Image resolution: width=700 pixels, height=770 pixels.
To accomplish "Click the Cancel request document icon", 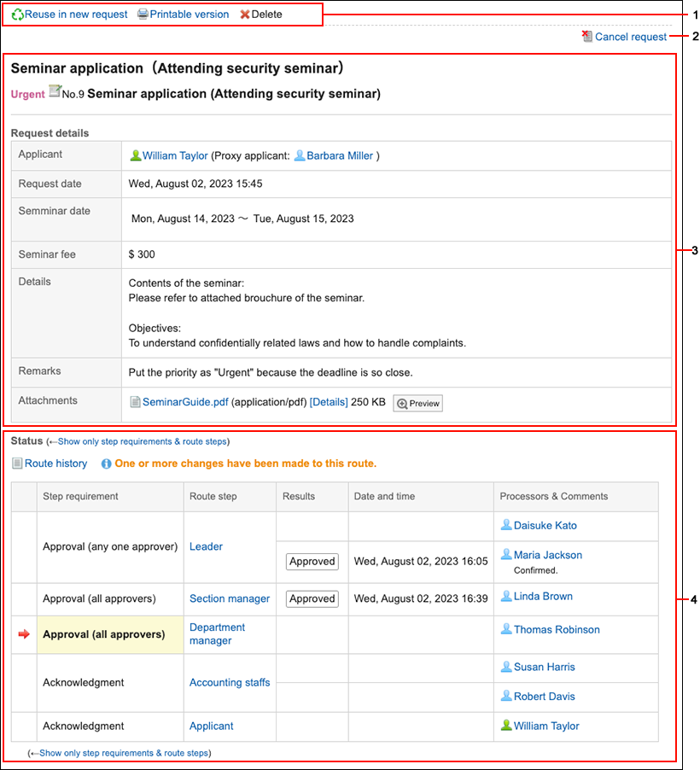I will [x=587, y=37].
